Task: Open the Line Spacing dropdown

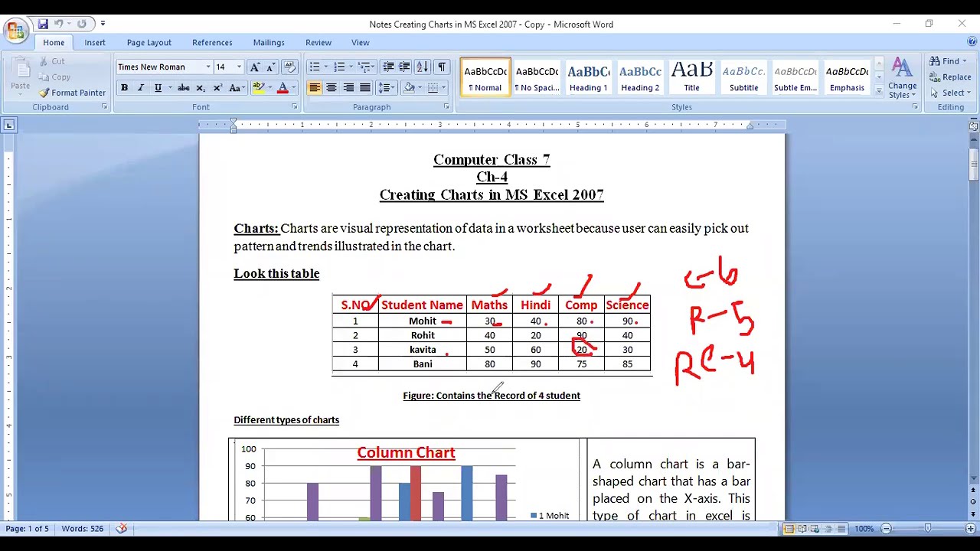Action: 387,88
